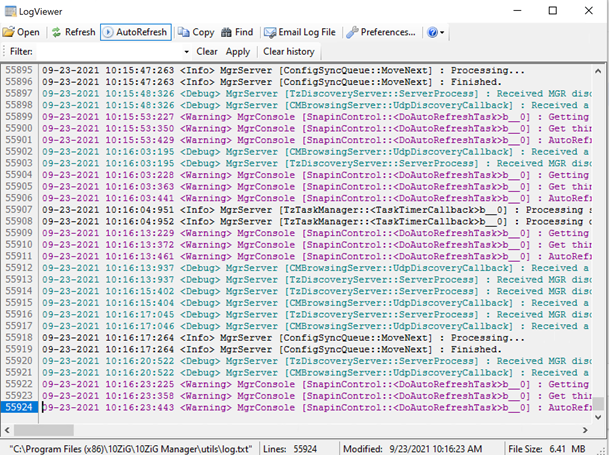Select Debug line 55920 at 10:16:20:522

(x=317, y=361)
